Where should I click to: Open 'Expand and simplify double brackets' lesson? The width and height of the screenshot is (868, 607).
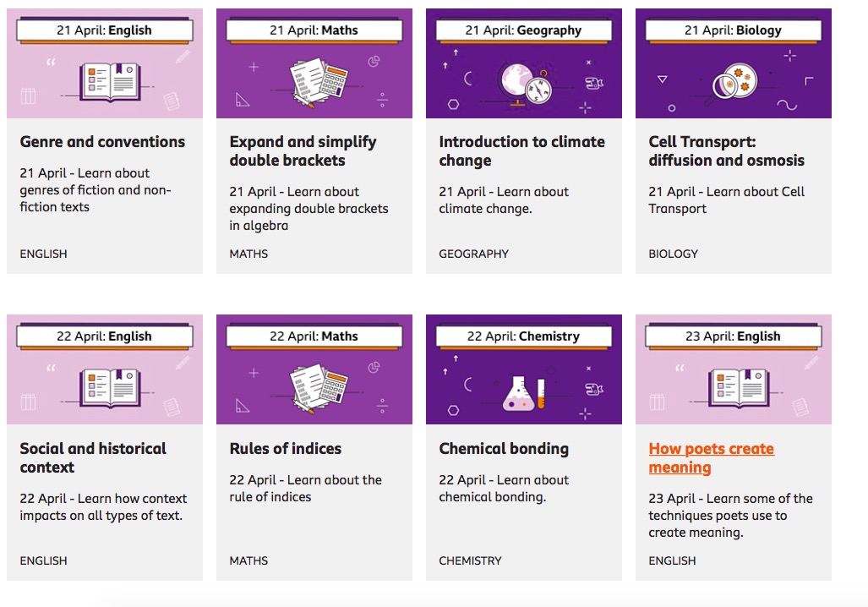coord(303,151)
